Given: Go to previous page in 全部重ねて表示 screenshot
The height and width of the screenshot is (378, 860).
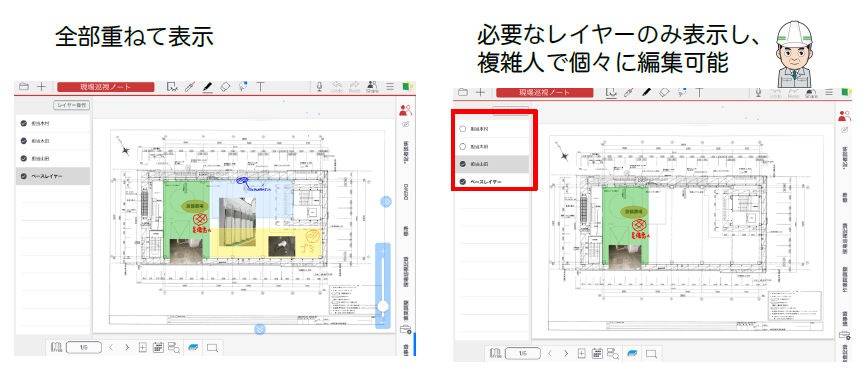Looking at the screenshot, I should (111, 347).
